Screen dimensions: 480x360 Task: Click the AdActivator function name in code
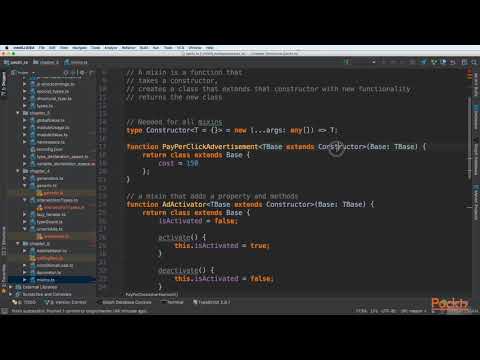184,204
